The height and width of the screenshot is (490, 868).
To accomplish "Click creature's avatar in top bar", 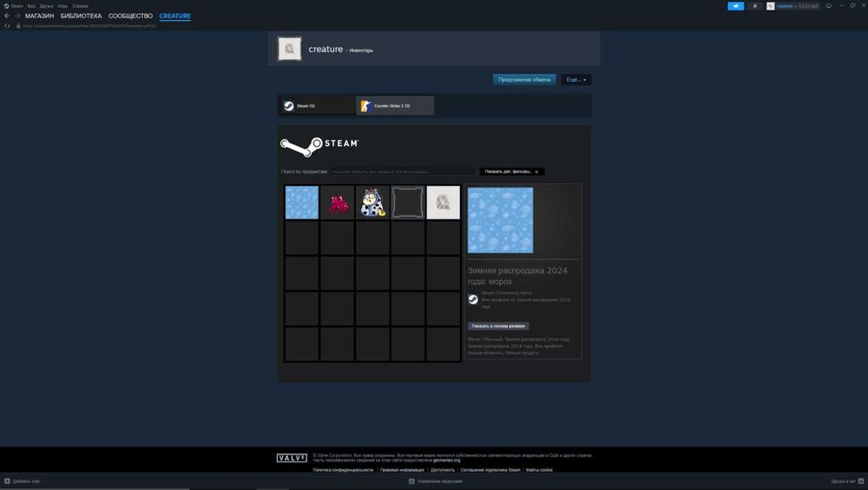I will point(771,6).
